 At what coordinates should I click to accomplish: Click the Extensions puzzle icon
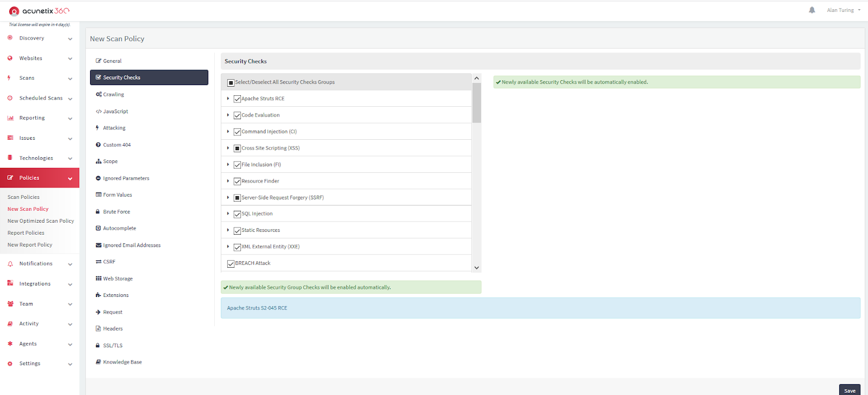(x=99, y=295)
